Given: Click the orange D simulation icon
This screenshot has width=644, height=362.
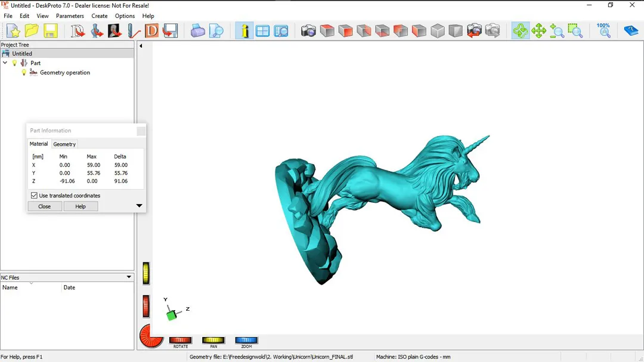Looking at the screenshot, I should pyautogui.click(x=151, y=31).
